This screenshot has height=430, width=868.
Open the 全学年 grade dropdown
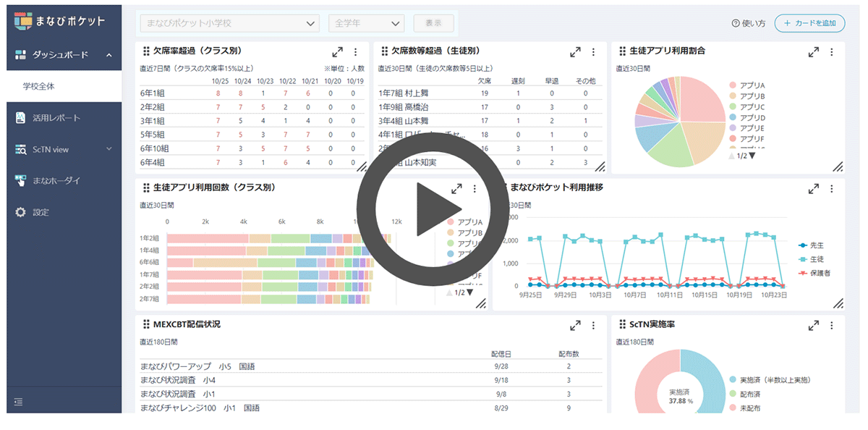tap(366, 23)
